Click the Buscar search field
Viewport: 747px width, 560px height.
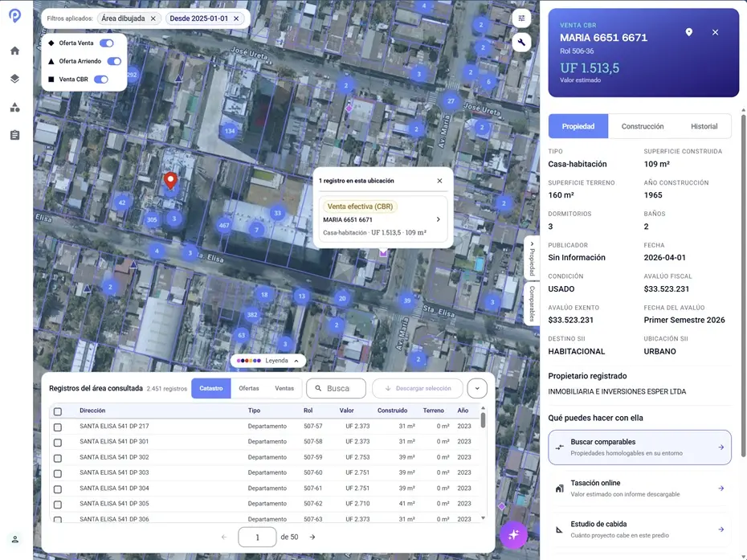coord(336,388)
